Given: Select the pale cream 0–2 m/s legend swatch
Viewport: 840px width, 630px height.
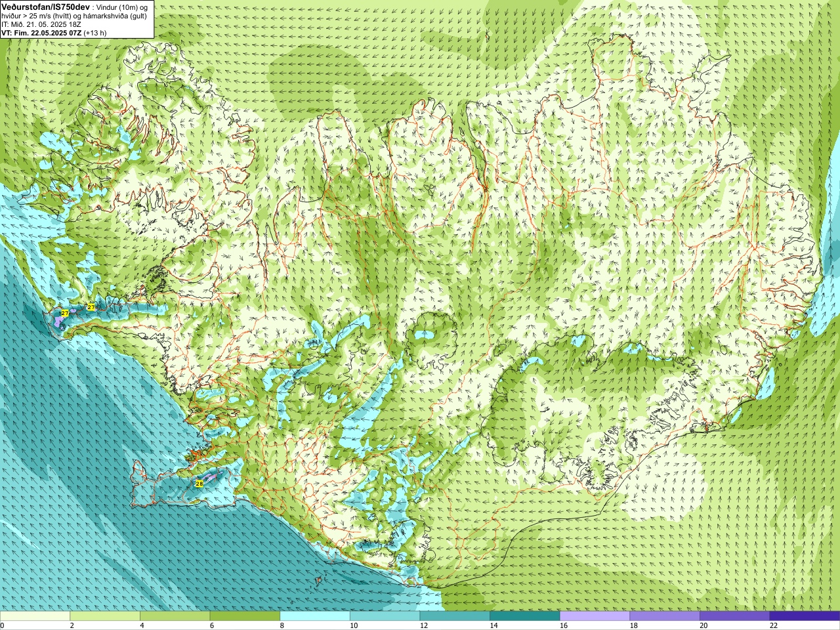Looking at the screenshot, I should coord(35,616).
